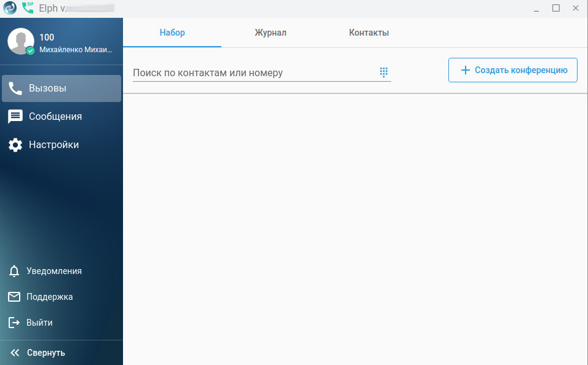The image size is (588, 365).
Task: Click the Уведомления bell icon
Action: point(14,271)
